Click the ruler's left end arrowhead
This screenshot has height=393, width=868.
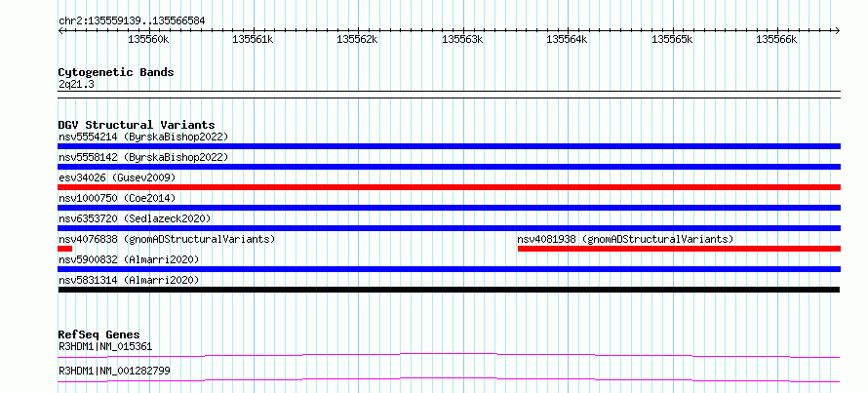click(60, 31)
